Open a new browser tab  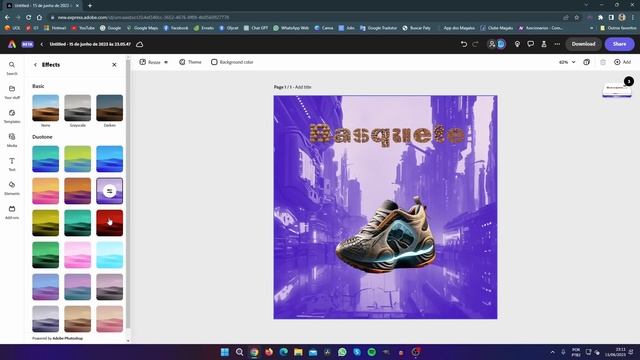pyautogui.click(x=90, y=6)
